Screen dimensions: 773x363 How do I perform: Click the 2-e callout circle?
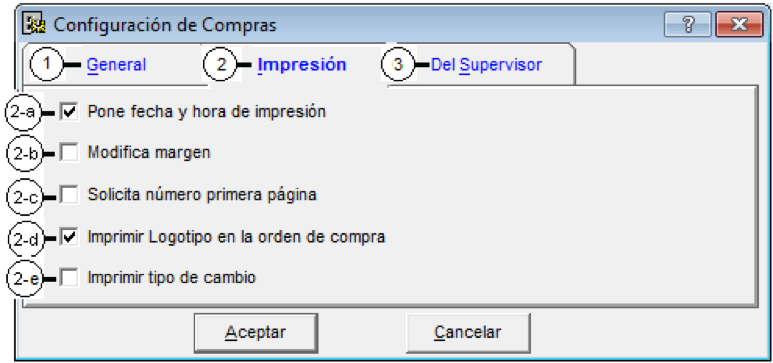click(x=24, y=279)
